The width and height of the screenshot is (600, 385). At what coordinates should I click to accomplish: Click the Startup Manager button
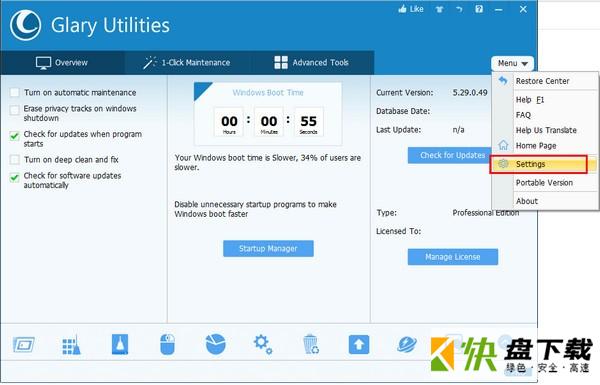pyautogui.click(x=268, y=249)
